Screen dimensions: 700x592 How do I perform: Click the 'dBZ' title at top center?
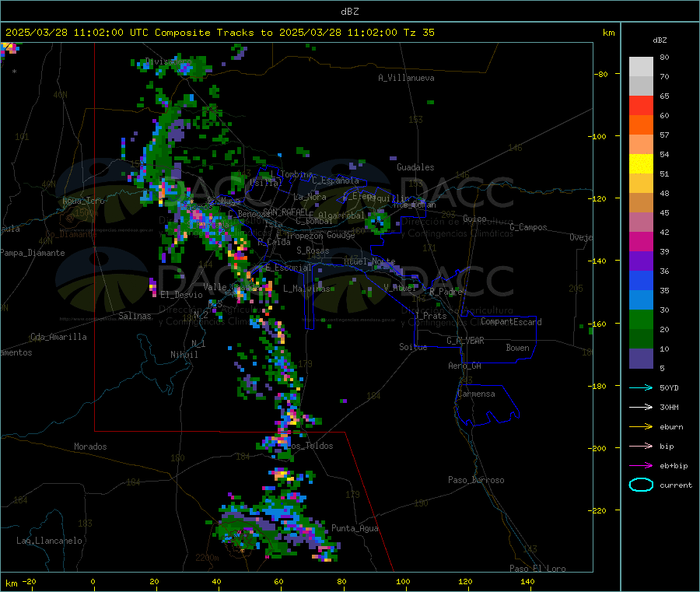349,12
